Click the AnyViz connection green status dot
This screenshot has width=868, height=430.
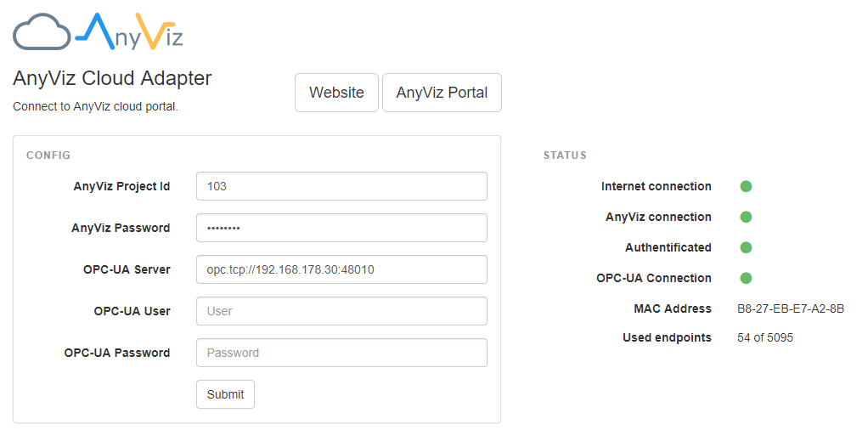pos(746,217)
